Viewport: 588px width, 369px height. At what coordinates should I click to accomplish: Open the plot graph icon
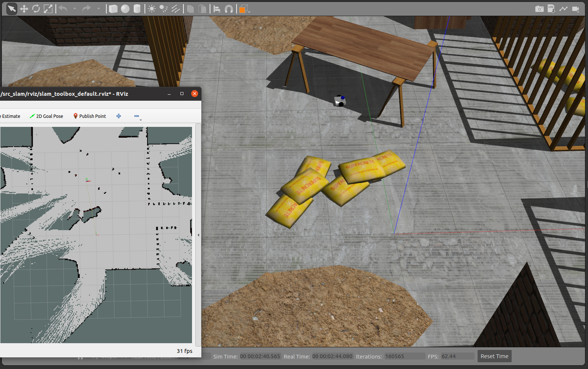563,9
